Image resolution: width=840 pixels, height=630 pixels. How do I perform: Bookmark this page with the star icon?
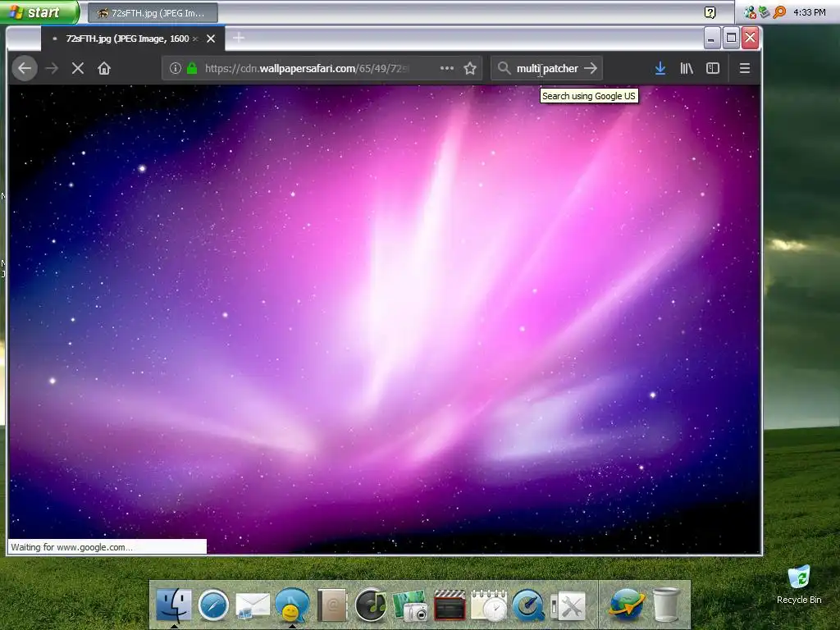(470, 68)
